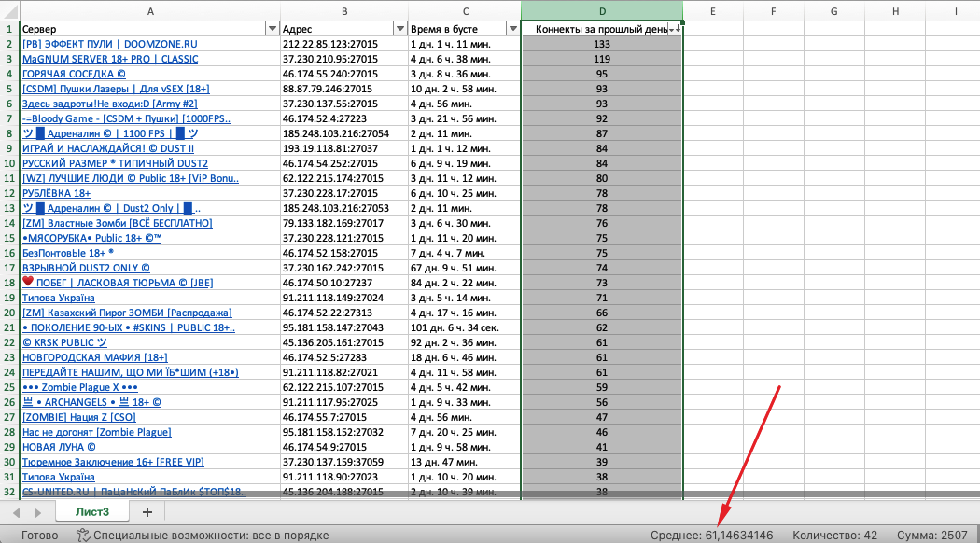Open link НОВАЯ ЛУНА ©
Viewport: 980px width, 543px height.
[x=60, y=447]
